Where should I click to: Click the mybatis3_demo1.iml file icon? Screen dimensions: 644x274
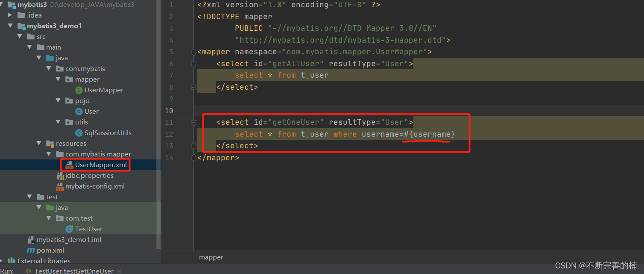31,239
